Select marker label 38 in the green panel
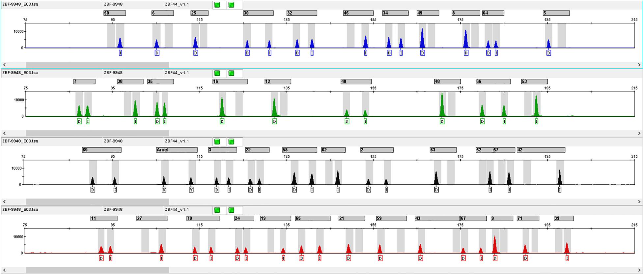644x275 pixels. pos(130,81)
